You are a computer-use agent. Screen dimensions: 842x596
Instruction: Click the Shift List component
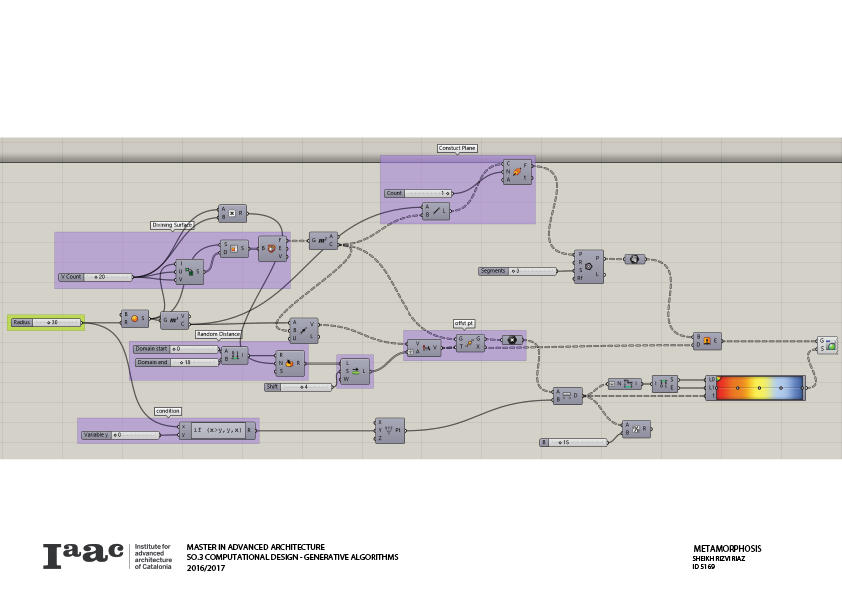(x=355, y=371)
